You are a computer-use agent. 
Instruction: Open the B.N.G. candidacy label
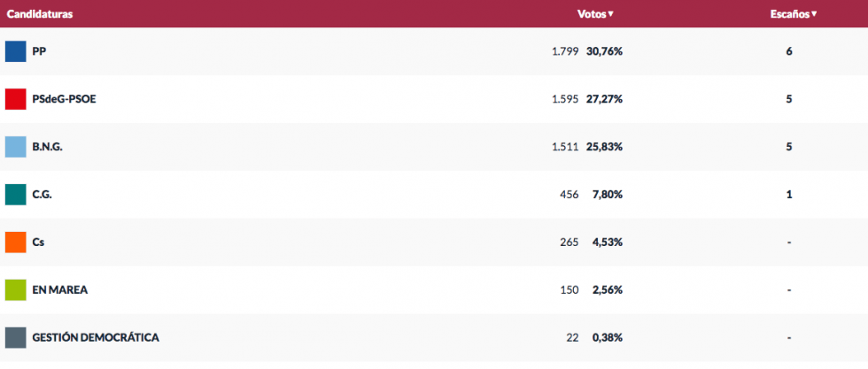coord(47,147)
